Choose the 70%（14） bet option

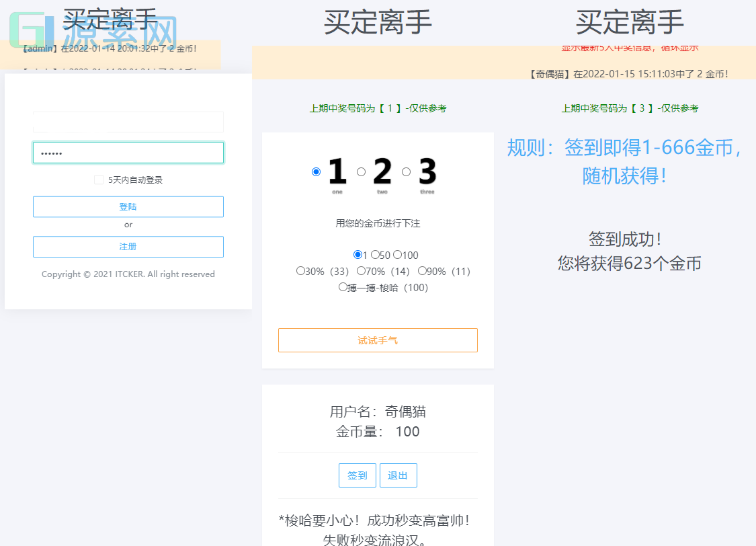361,271
